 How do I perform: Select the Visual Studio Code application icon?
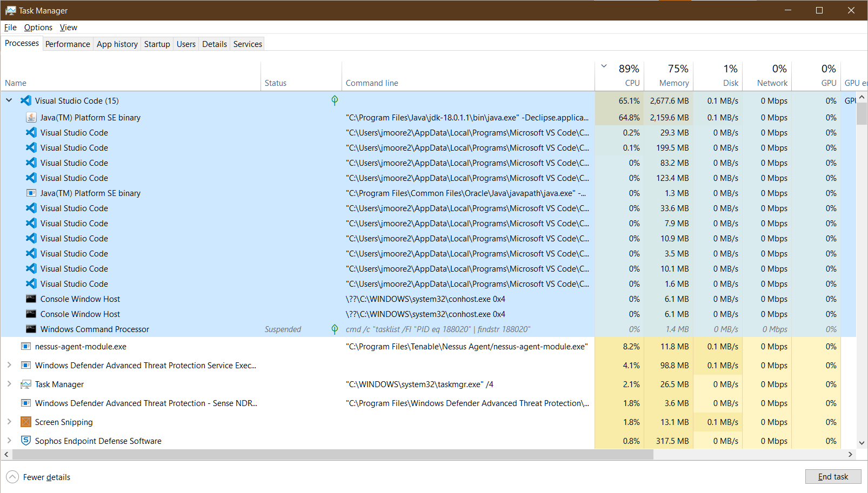click(25, 100)
